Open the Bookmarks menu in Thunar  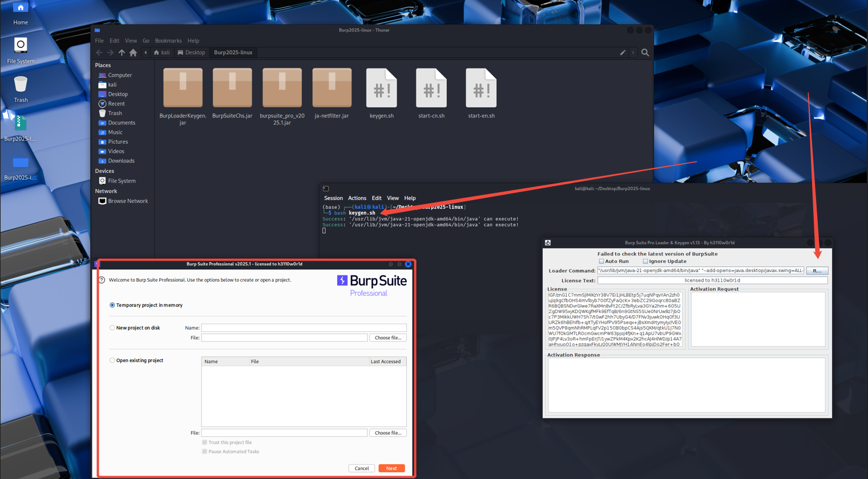[x=168, y=40]
